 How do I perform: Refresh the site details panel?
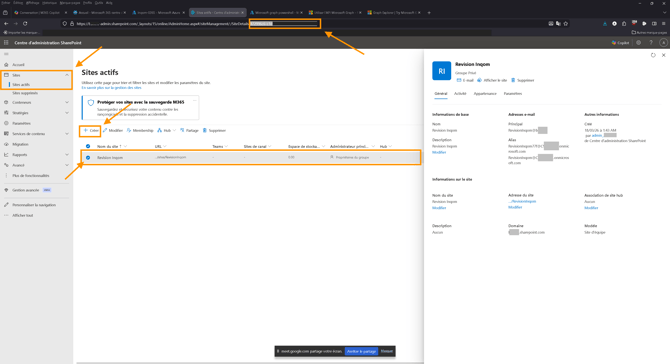click(x=653, y=55)
